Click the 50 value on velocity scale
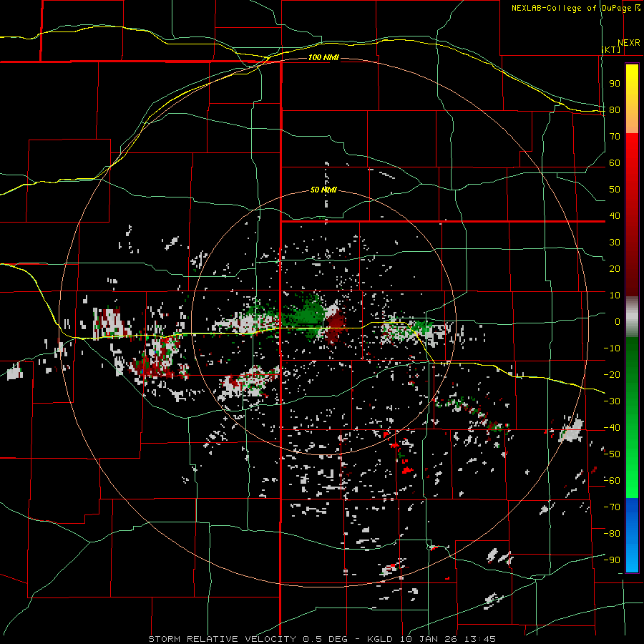This screenshot has width=644, height=644. coord(615,190)
